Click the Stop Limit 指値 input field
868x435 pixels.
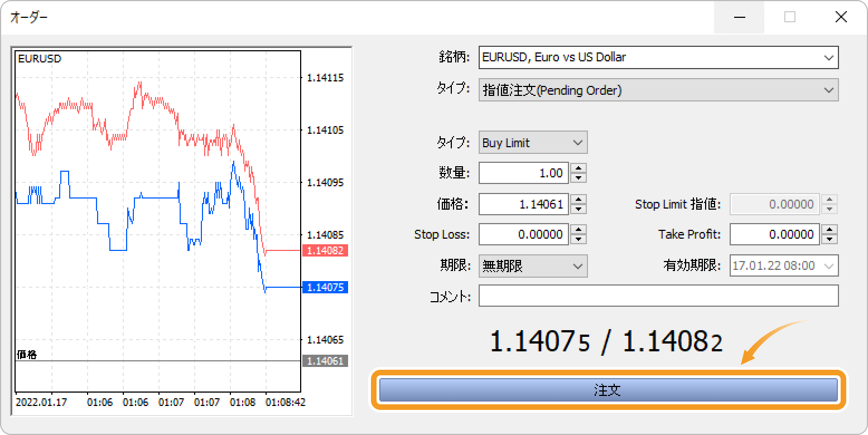[x=775, y=204]
